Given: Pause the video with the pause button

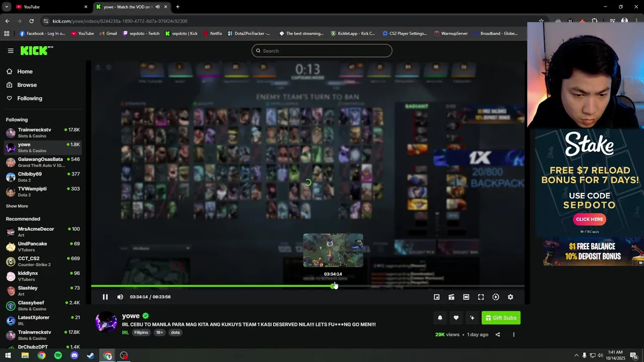Looking at the screenshot, I should pos(105,297).
